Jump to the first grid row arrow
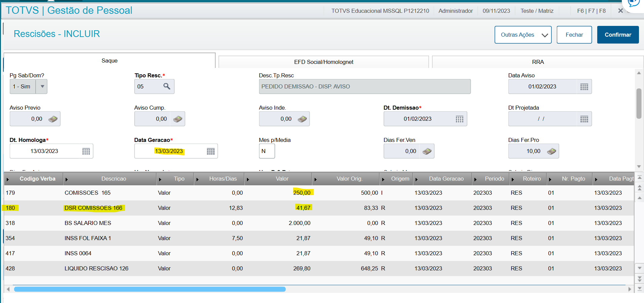This screenshot has height=303, width=644. (x=640, y=177)
